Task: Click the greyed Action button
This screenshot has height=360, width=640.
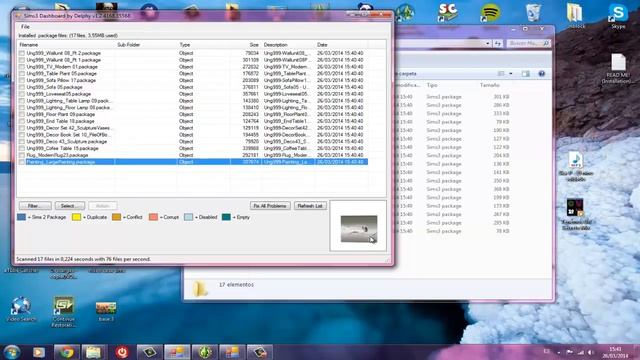Action: pos(103,206)
